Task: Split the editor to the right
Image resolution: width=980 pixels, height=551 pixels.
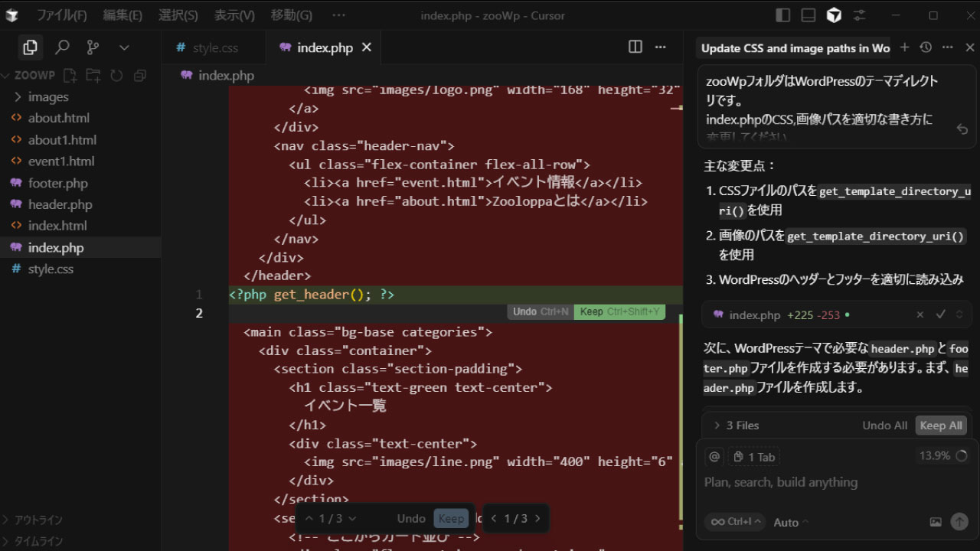Action: [x=635, y=47]
